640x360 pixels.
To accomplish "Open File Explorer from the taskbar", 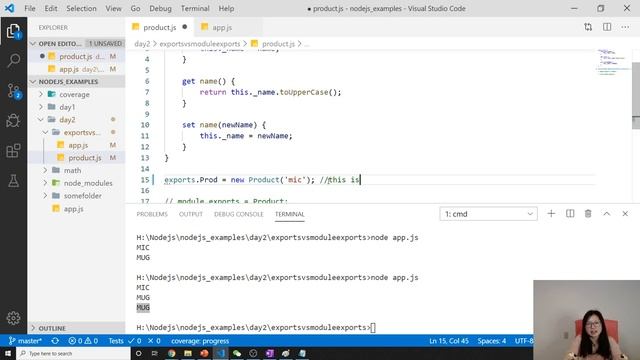I will pos(188,353).
